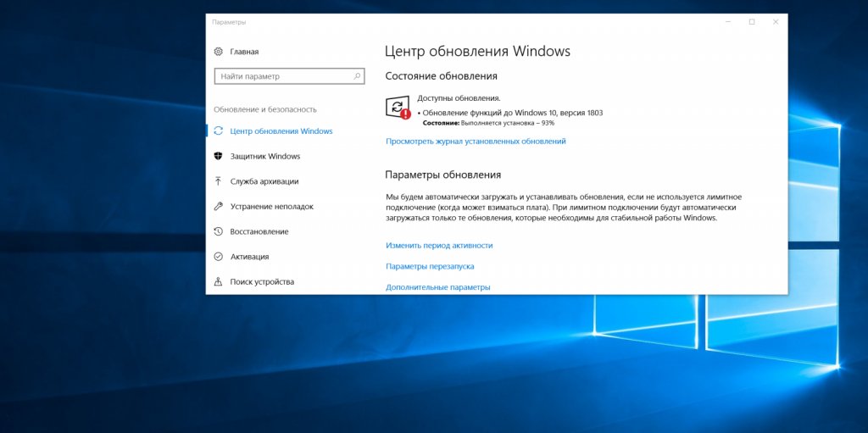Click the Поиск устройства person icon
This screenshot has height=433, width=868.
218,282
